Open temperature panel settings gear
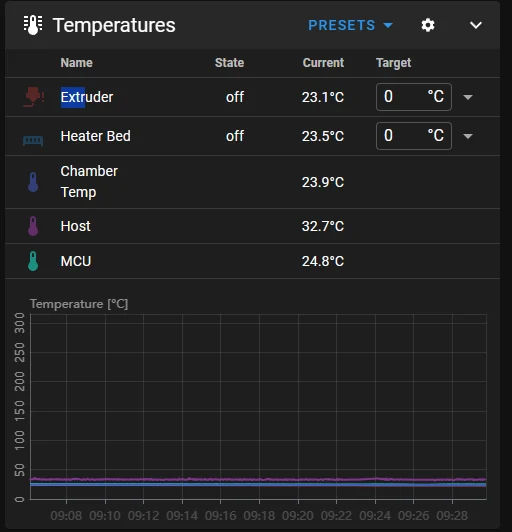The width and height of the screenshot is (512, 532). pyautogui.click(x=428, y=25)
